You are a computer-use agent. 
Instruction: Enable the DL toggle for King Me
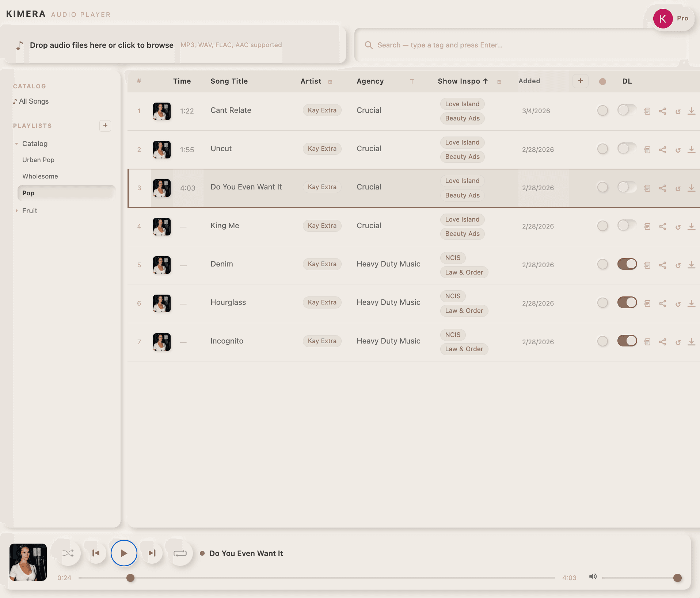click(627, 226)
